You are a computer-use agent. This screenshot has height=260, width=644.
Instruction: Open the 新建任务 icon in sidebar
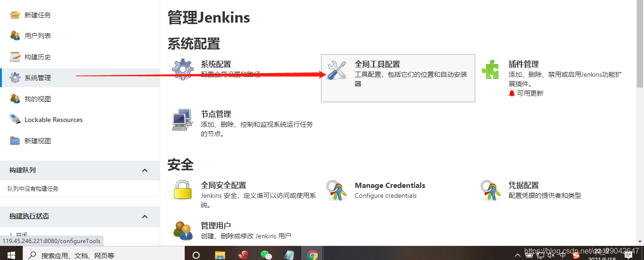tap(15, 15)
